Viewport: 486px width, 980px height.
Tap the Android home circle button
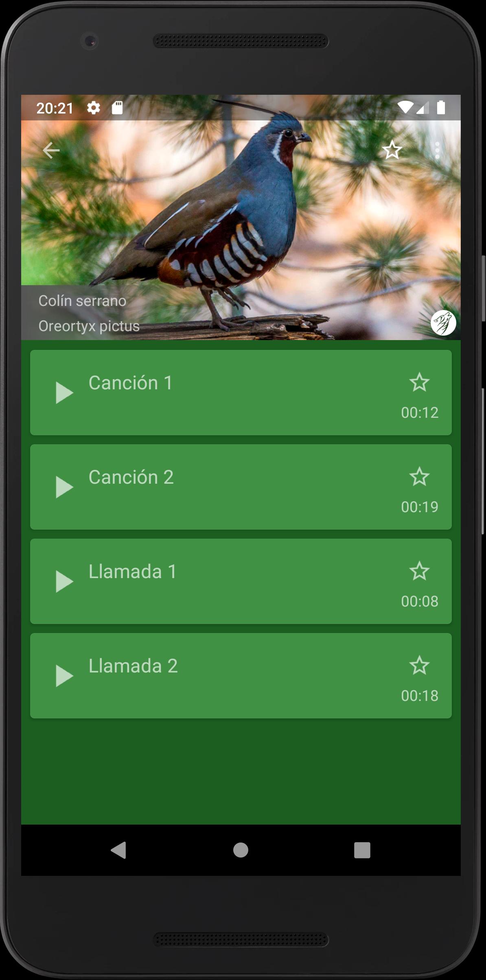point(241,850)
